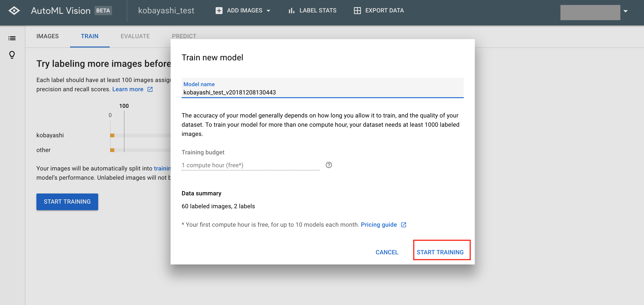Click the BETA badge in the header
Screen dimensions: 644x305
coord(103,11)
